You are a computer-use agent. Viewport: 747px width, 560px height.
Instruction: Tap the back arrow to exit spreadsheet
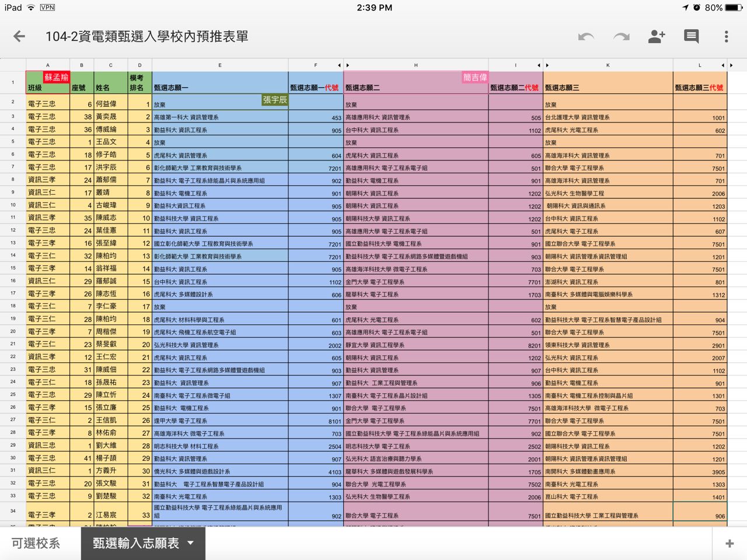pyautogui.click(x=19, y=37)
